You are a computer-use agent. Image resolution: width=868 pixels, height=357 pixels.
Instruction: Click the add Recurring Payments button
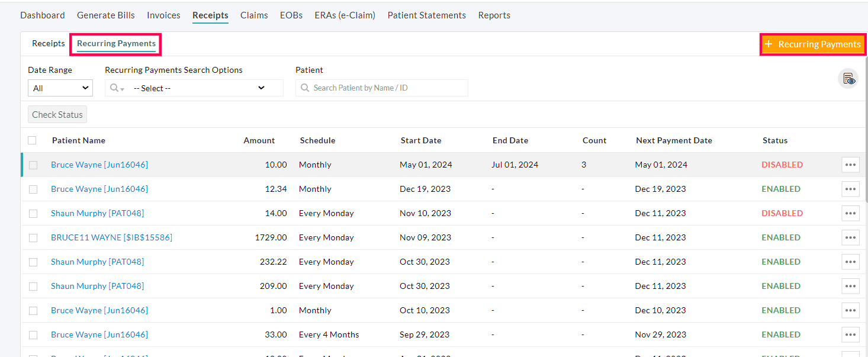click(x=812, y=44)
